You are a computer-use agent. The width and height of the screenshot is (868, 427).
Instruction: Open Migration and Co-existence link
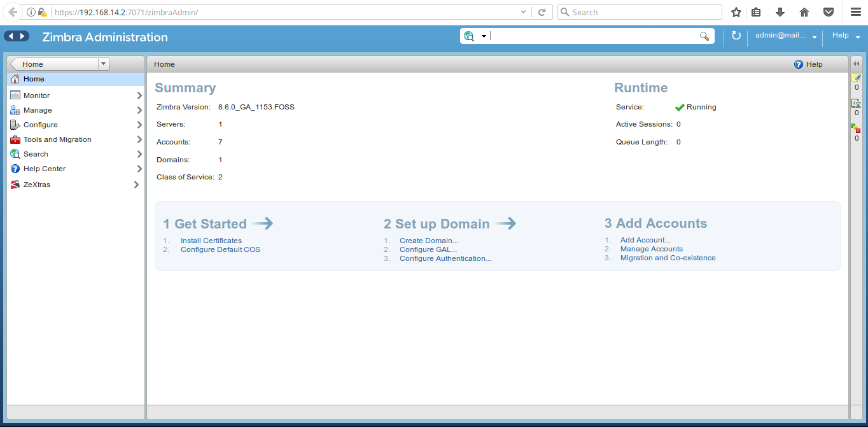point(668,258)
